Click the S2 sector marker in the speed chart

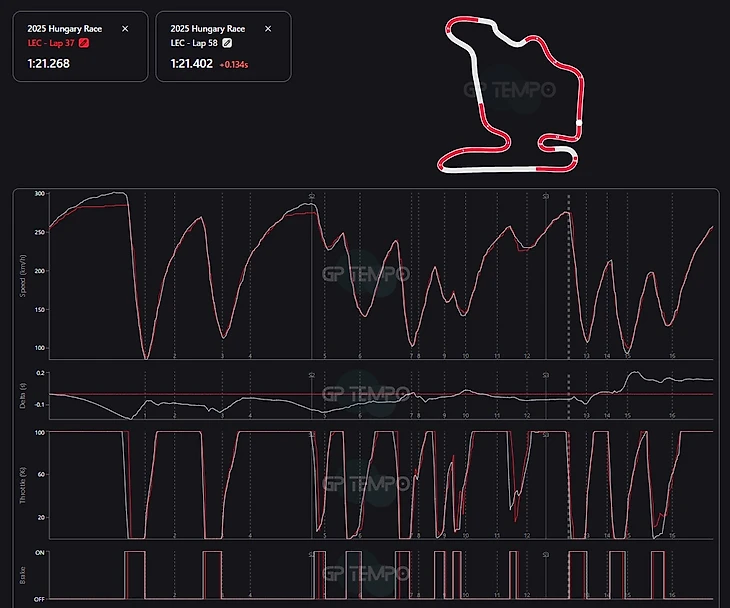pos(312,196)
